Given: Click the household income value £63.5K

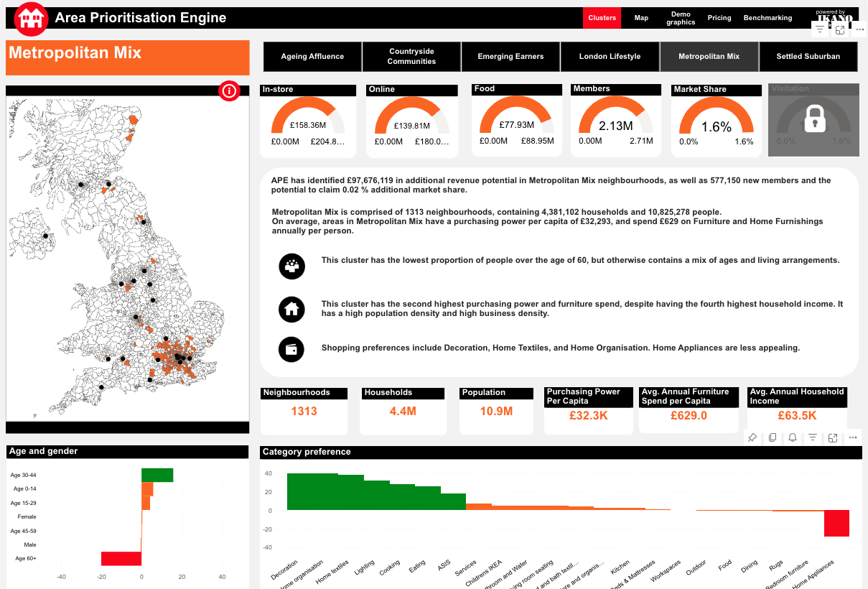Looking at the screenshot, I should pyautogui.click(x=797, y=416).
